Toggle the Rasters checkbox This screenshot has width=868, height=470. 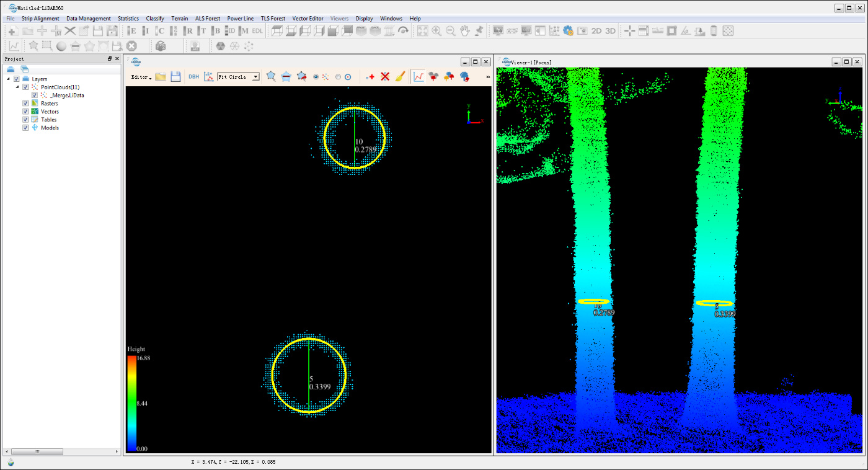[25, 104]
